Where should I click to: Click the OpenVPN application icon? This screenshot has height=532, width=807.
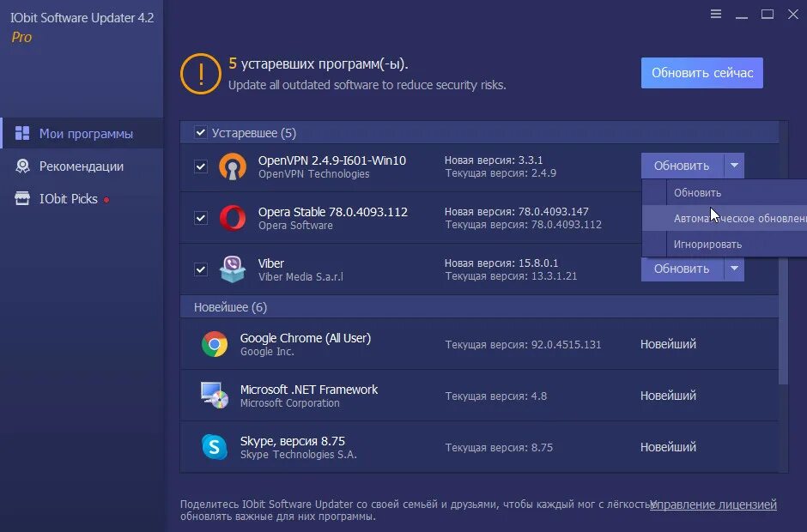(x=232, y=166)
